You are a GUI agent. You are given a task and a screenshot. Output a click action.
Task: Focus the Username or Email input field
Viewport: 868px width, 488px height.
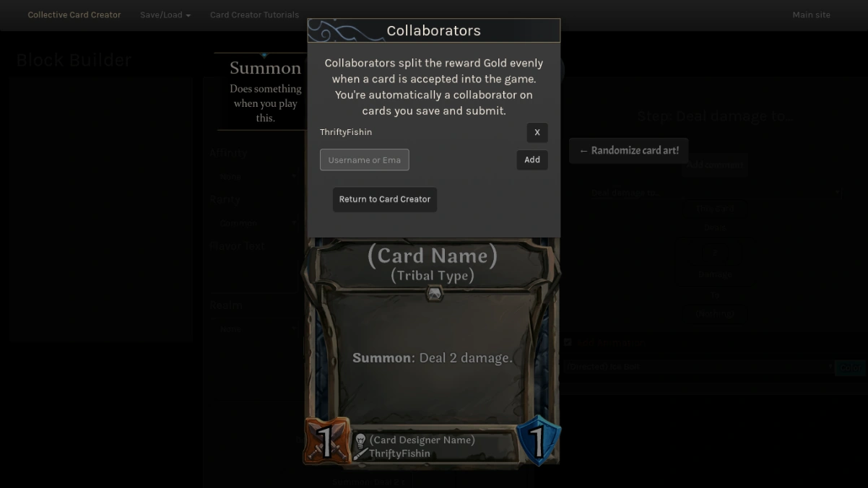[x=365, y=160]
